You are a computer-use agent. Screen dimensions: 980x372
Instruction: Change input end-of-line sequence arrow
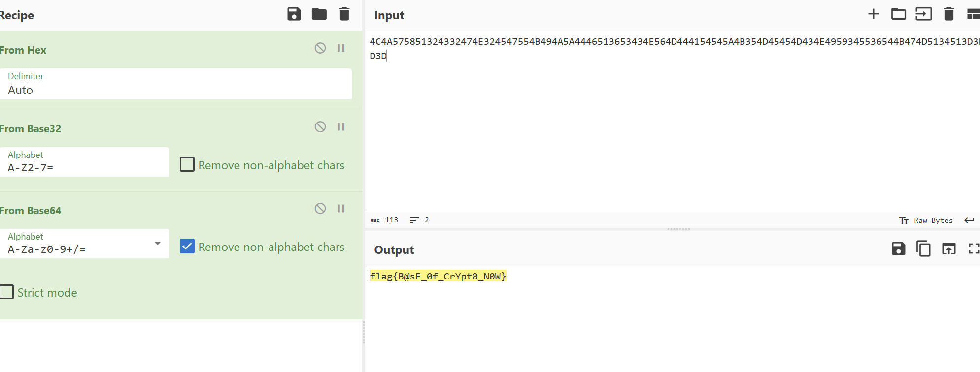tap(969, 220)
